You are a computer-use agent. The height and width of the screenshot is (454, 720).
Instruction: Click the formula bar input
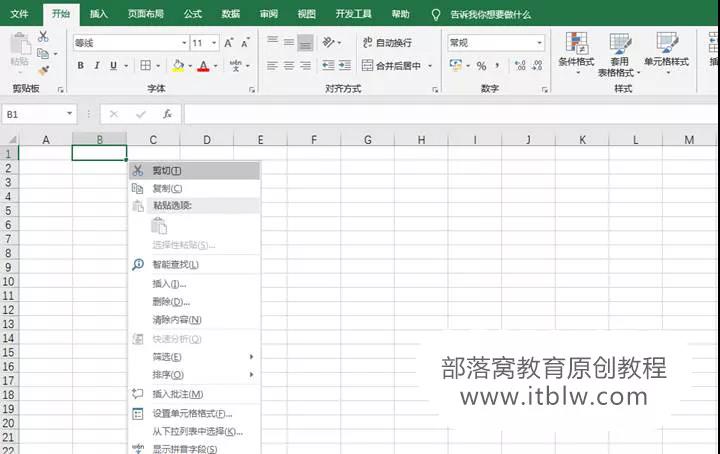point(450,114)
